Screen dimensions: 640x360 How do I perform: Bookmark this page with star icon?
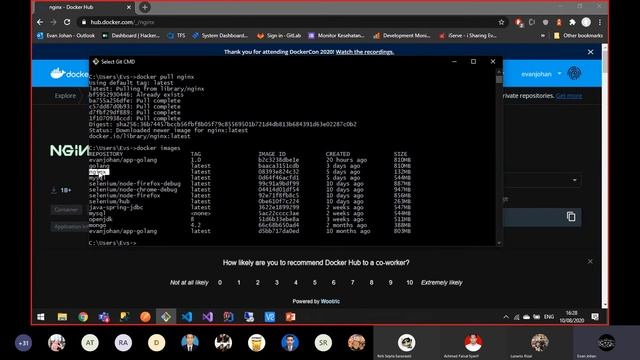click(x=501, y=22)
